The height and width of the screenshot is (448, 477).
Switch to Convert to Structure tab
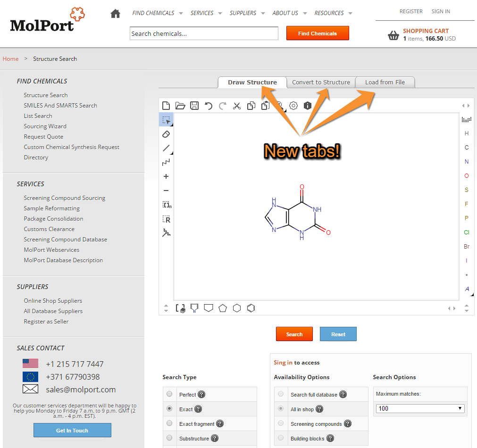click(x=321, y=82)
